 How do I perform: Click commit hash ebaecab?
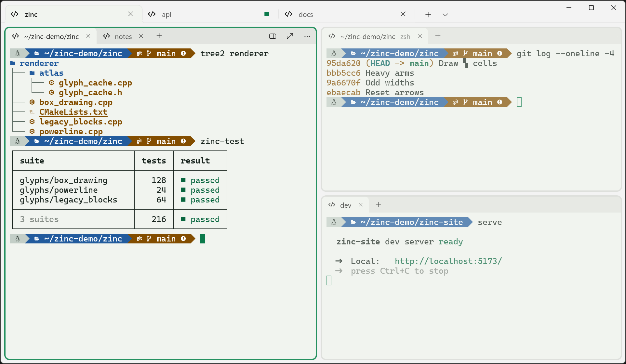tap(343, 93)
